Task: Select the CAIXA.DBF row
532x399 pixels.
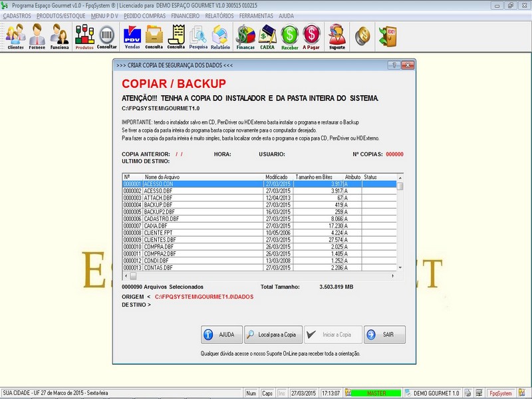Action: point(259,225)
